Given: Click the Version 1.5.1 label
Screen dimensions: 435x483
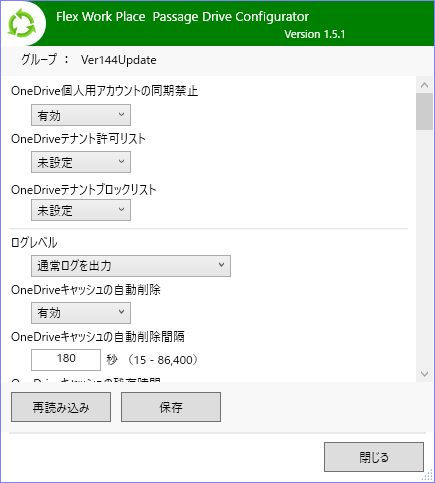Looking at the screenshot, I should tap(315, 34).
